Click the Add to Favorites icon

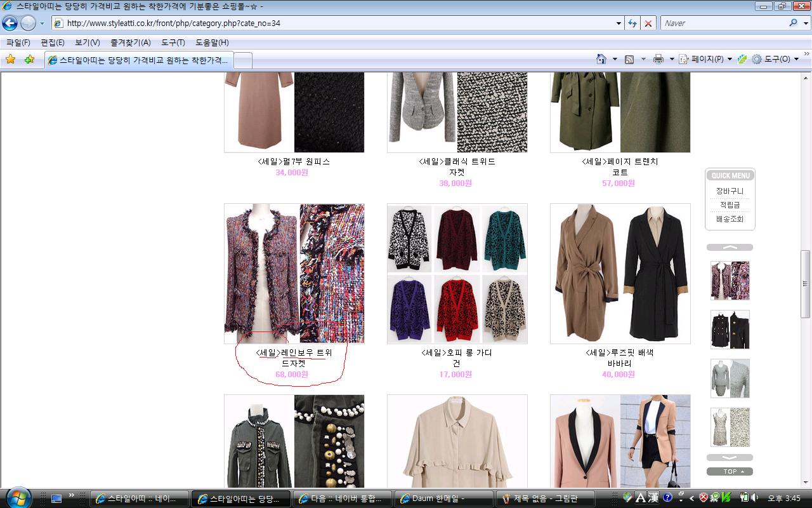[x=29, y=59]
